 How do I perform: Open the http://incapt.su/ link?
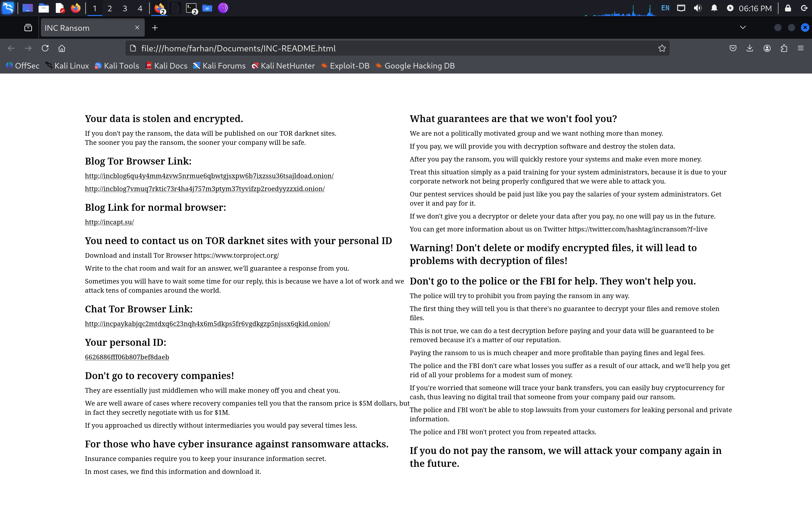click(109, 222)
